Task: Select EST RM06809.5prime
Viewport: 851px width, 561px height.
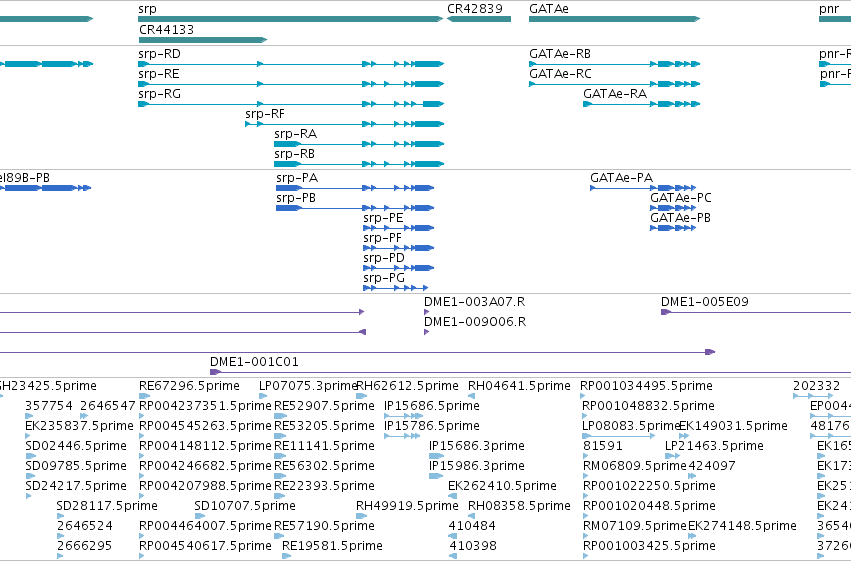Action: point(586,476)
